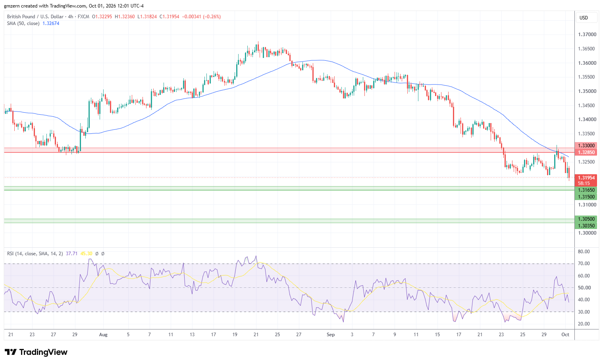Select the lower green support zone near 1.30500
Viewport: 603px width, 364px height.
pos(289,221)
